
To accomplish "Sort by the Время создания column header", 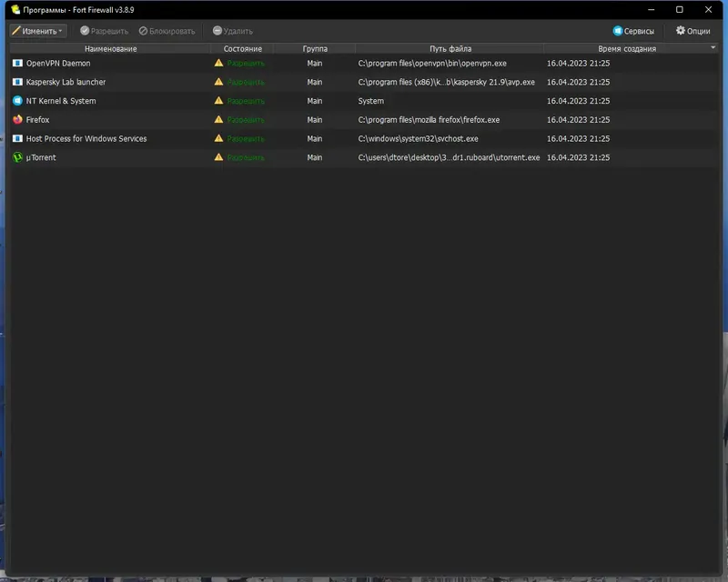I will click(627, 49).
